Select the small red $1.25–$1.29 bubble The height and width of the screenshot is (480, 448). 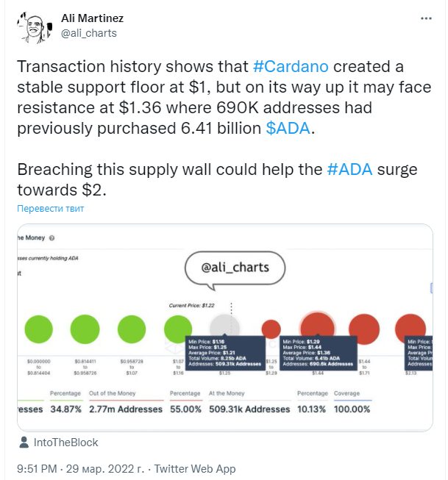pos(271,329)
